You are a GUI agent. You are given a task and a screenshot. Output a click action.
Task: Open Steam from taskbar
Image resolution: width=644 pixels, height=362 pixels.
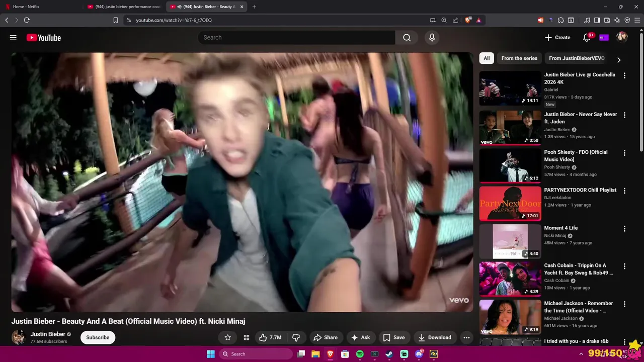tap(389, 354)
